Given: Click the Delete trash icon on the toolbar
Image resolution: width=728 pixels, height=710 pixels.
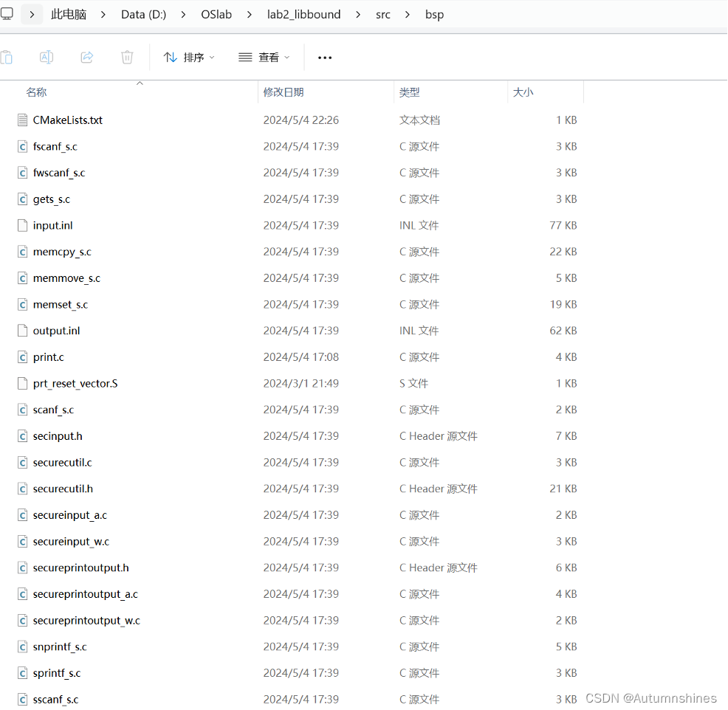Looking at the screenshot, I should point(126,57).
